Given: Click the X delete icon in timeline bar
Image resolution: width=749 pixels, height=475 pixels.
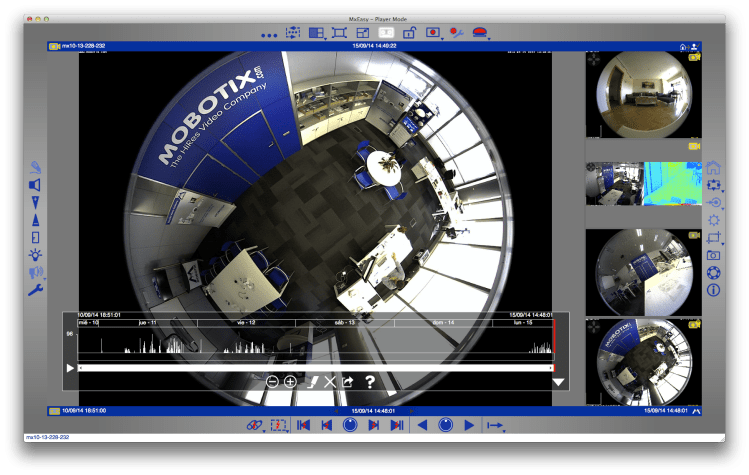Looking at the screenshot, I should (330, 382).
